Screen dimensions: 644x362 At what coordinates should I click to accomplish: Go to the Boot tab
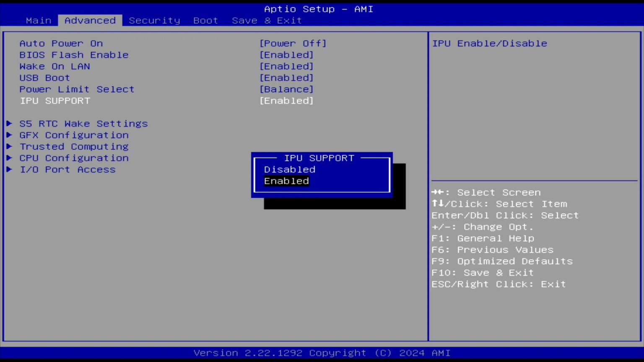point(205,21)
